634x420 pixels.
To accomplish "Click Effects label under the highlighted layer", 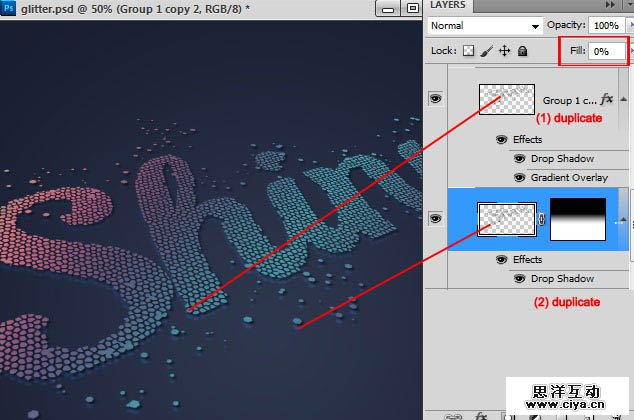I will click(x=527, y=260).
